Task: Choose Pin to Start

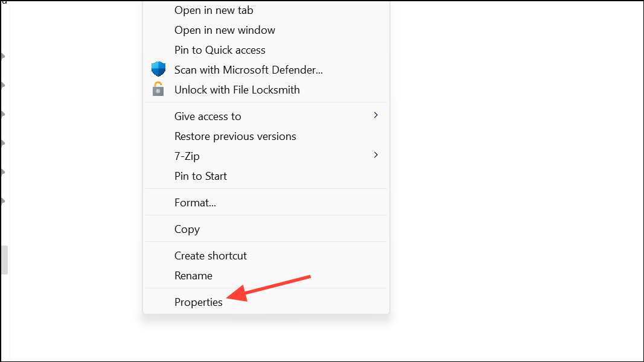Action: click(200, 176)
